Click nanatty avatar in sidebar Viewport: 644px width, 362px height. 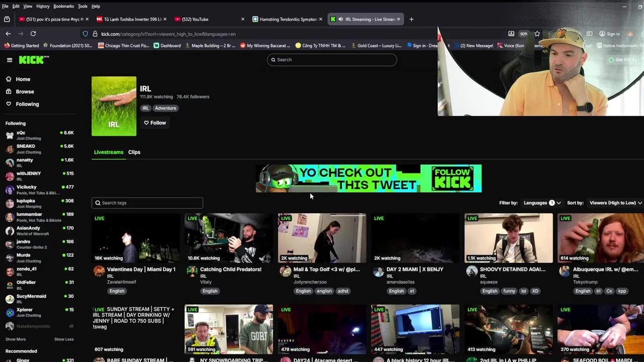coord(10,162)
